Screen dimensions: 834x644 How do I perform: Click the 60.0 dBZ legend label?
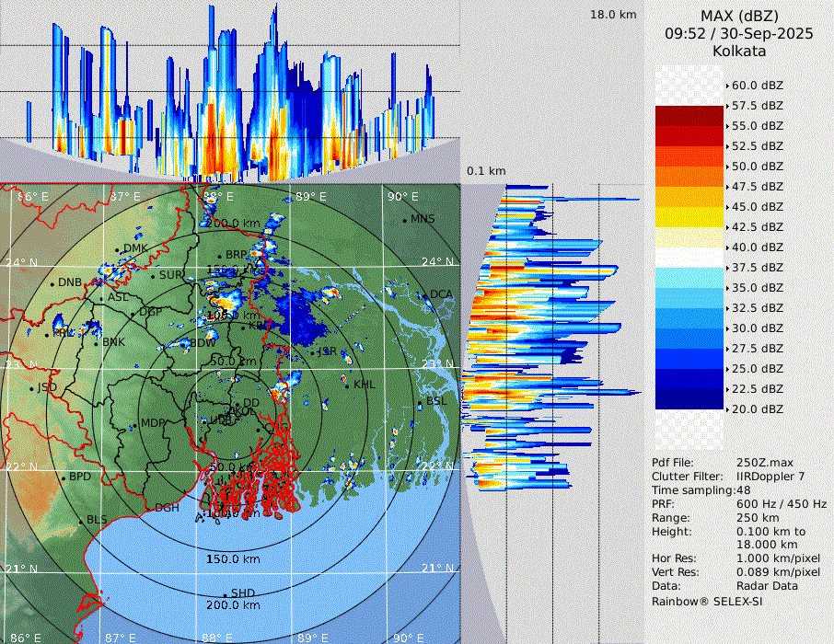757,86
